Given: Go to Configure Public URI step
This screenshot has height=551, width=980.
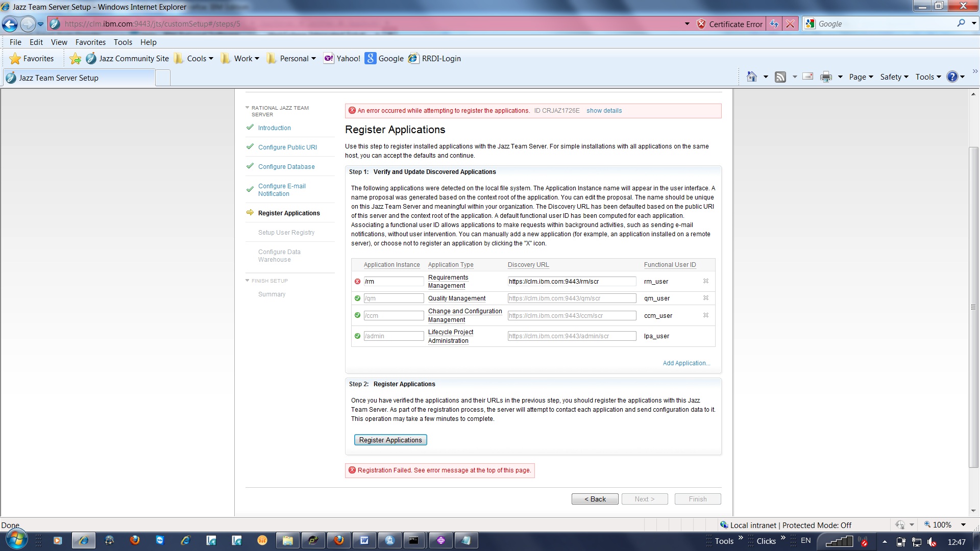Looking at the screenshot, I should click(x=287, y=147).
